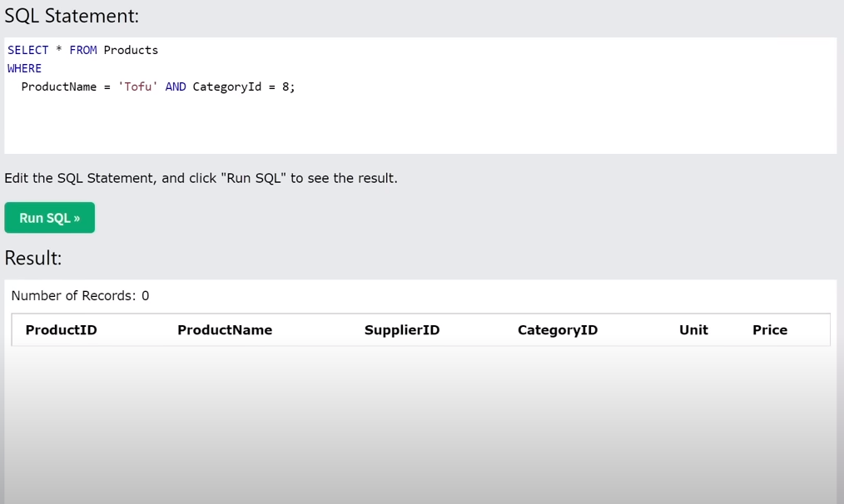
Task: Click the ProductID column header
Action: click(61, 329)
